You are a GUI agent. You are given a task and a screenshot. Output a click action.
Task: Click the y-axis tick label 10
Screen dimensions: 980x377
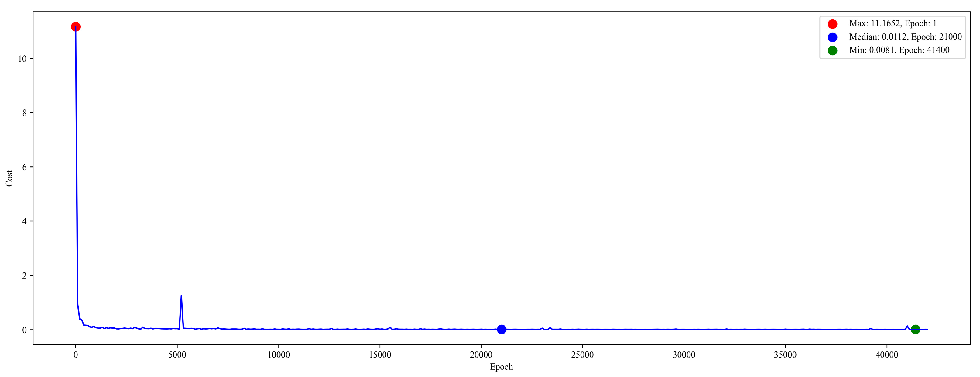pos(22,59)
